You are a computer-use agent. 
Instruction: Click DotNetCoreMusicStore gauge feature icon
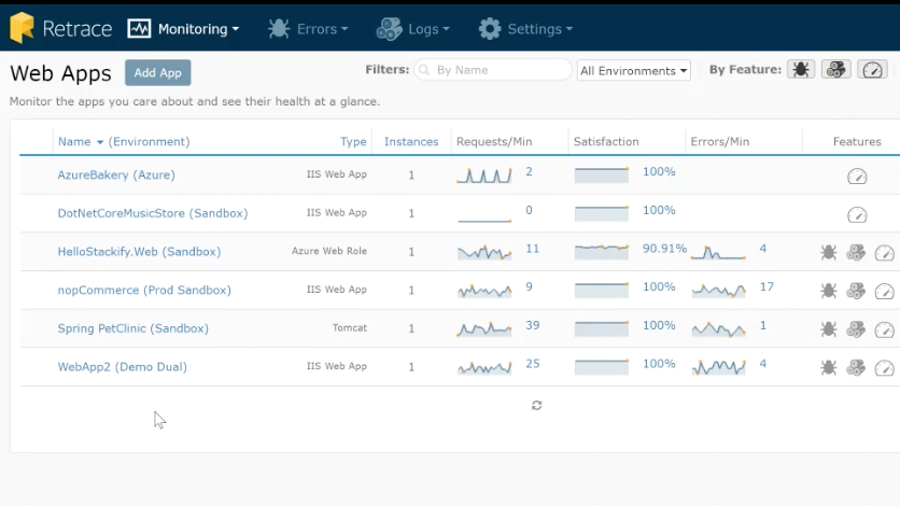tap(857, 215)
